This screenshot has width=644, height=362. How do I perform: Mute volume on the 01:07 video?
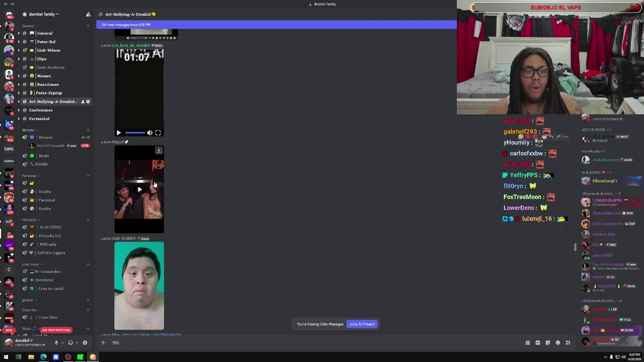(x=150, y=133)
